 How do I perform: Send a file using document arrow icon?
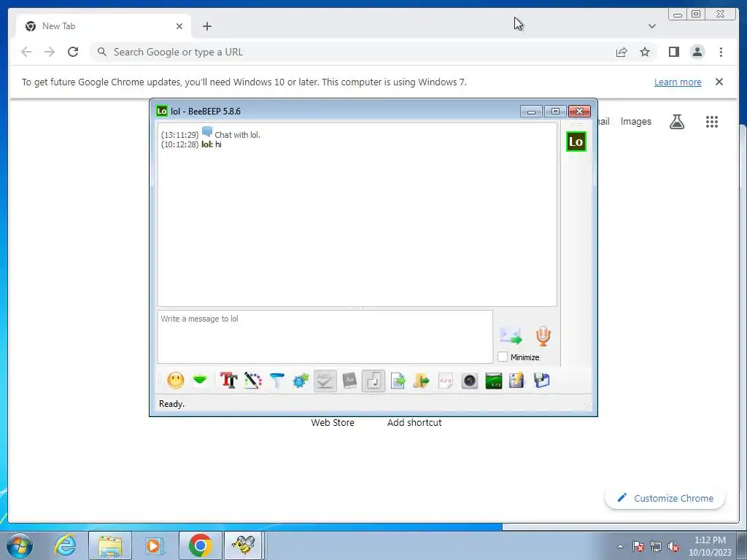pos(398,381)
